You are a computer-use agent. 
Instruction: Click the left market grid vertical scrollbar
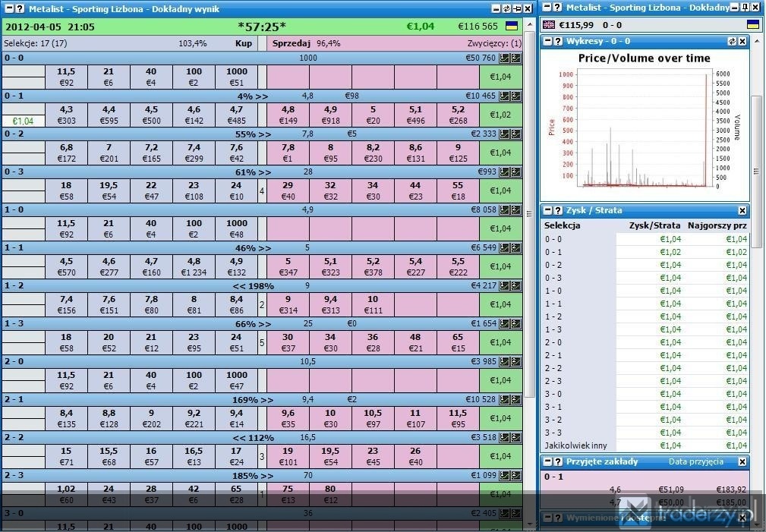pos(530,213)
